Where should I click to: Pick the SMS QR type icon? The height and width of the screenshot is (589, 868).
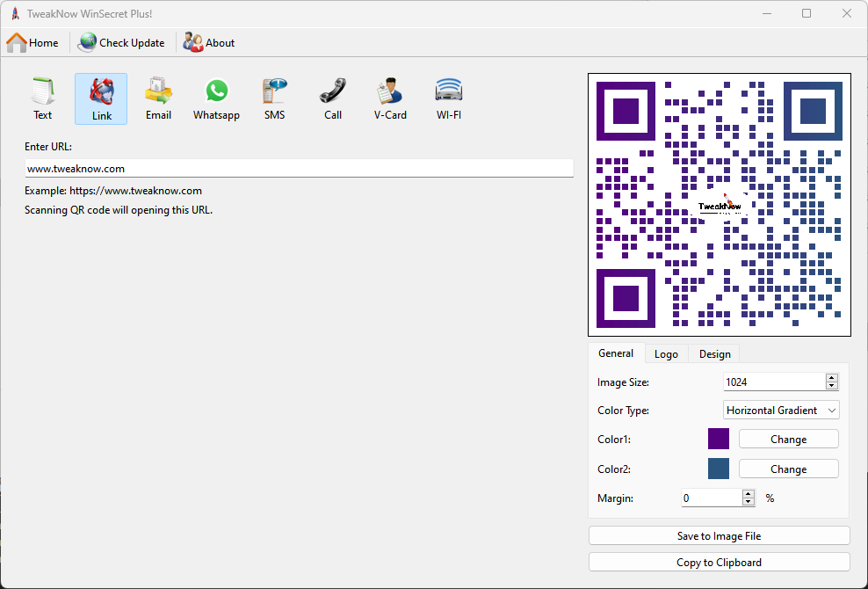click(x=275, y=99)
